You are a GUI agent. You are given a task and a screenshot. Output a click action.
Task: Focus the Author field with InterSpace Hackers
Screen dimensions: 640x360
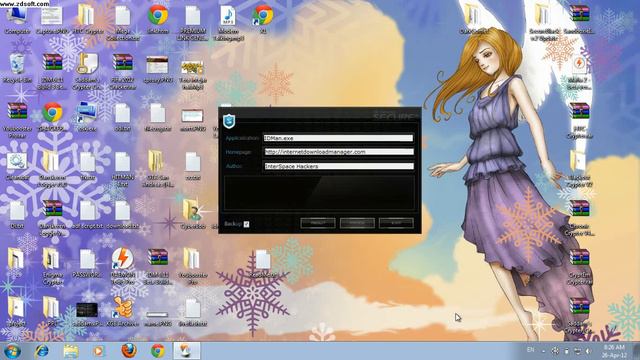coord(338,166)
